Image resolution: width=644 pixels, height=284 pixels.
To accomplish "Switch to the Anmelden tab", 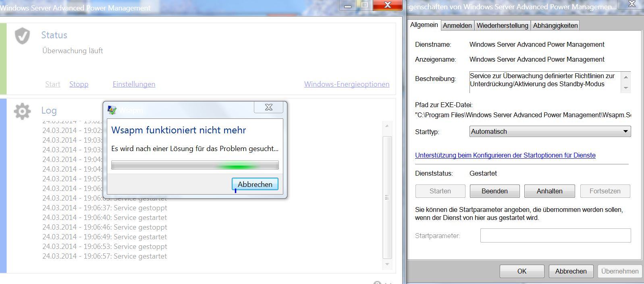I will (457, 25).
